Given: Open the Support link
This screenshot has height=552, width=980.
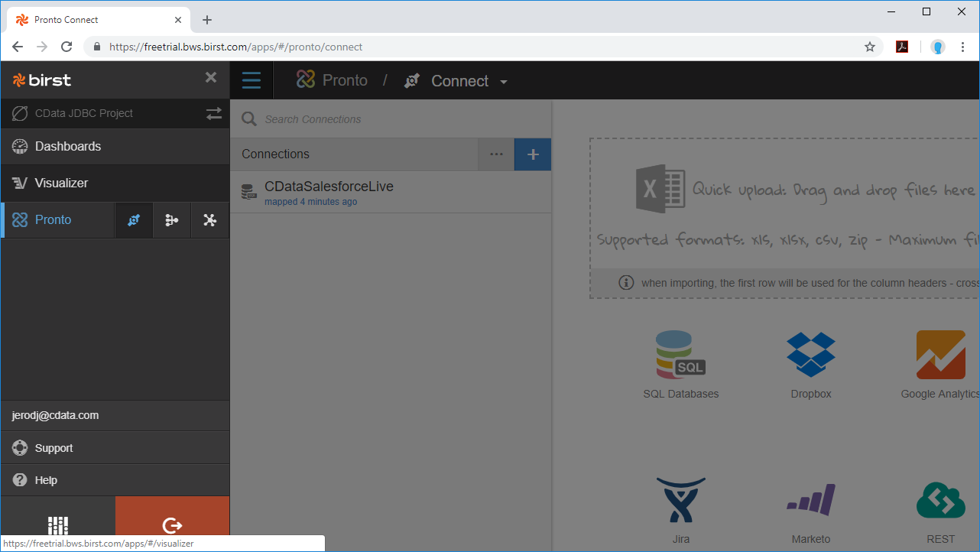Looking at the screenshot, I should [54, 448].
